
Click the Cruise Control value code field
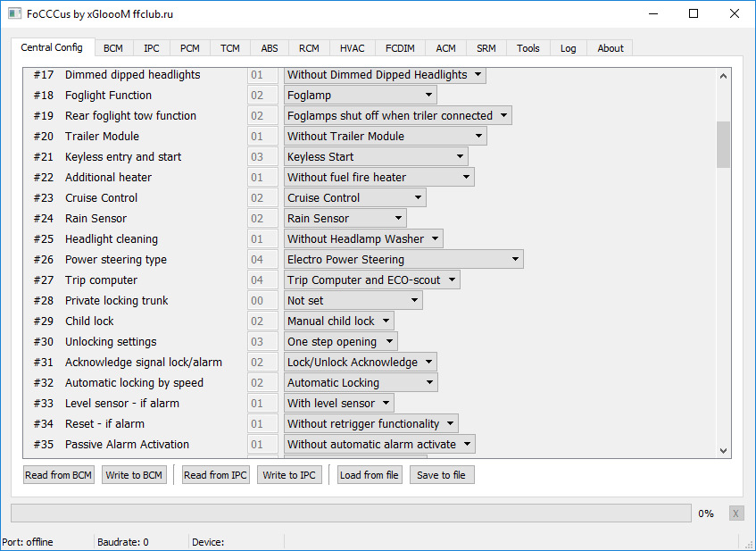tap(263, 198)
